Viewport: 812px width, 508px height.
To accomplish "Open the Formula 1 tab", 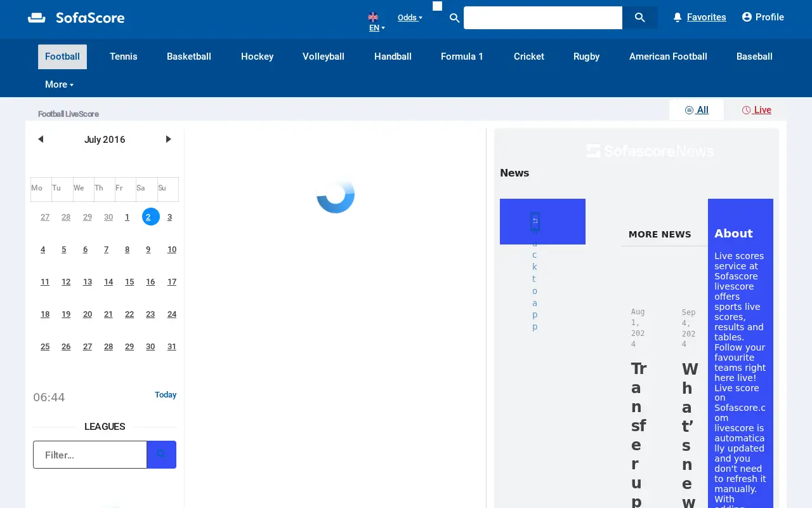I will 462,57.
